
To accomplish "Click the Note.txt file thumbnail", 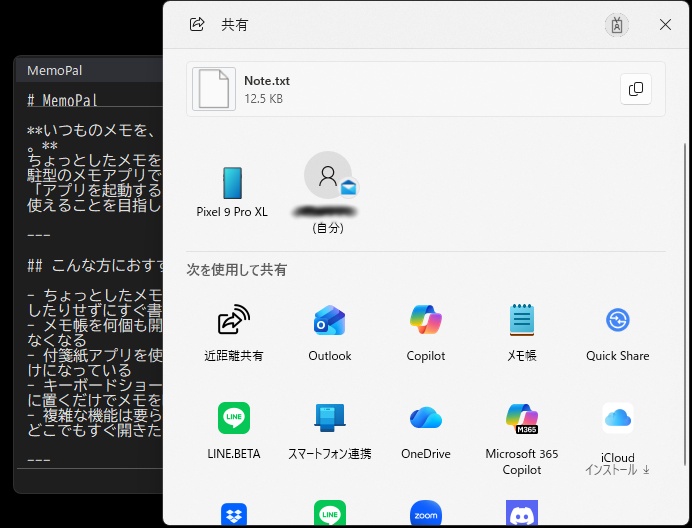I will [214, 89].
